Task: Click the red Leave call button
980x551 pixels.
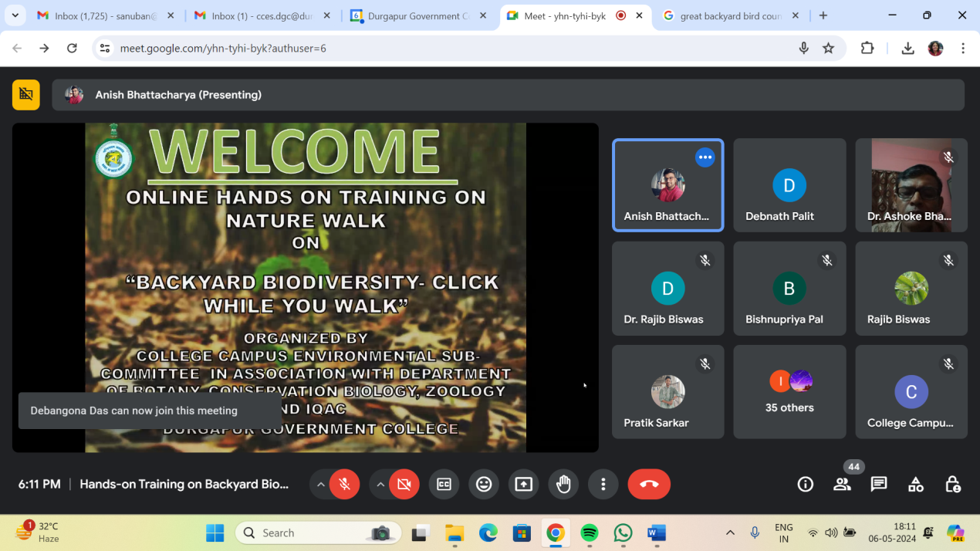Action: [x=648, y=484]
